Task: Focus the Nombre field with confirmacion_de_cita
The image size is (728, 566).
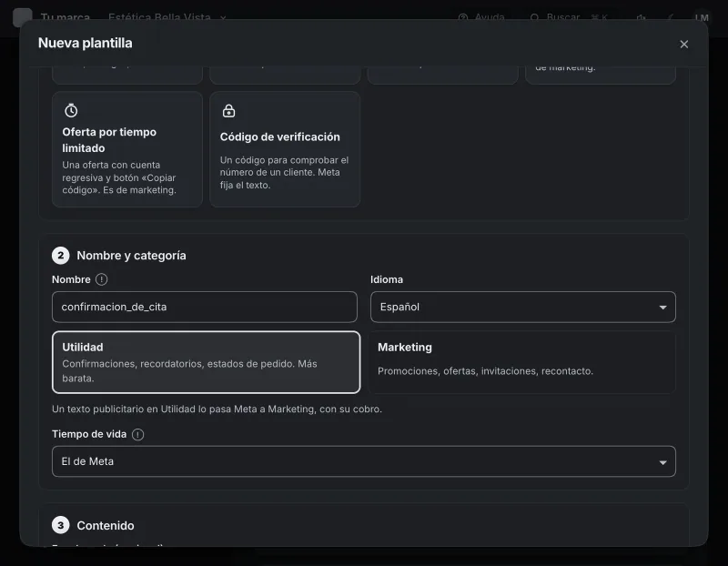Action: pos(204,307)
